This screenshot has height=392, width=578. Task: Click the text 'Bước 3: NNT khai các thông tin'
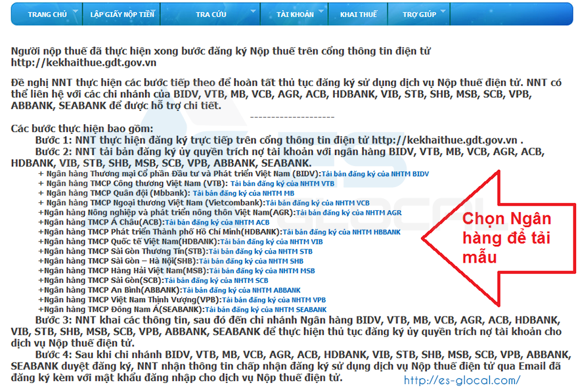click(x=286, y=332)
